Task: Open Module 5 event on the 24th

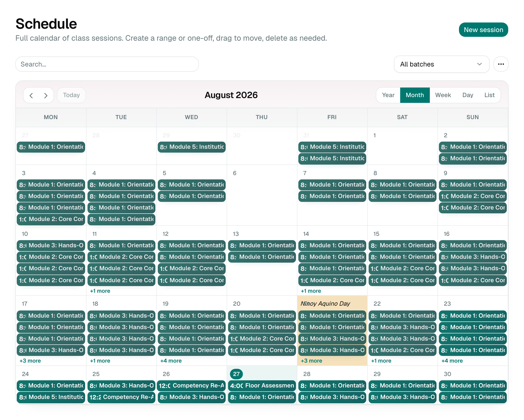Action: [51, 397]
